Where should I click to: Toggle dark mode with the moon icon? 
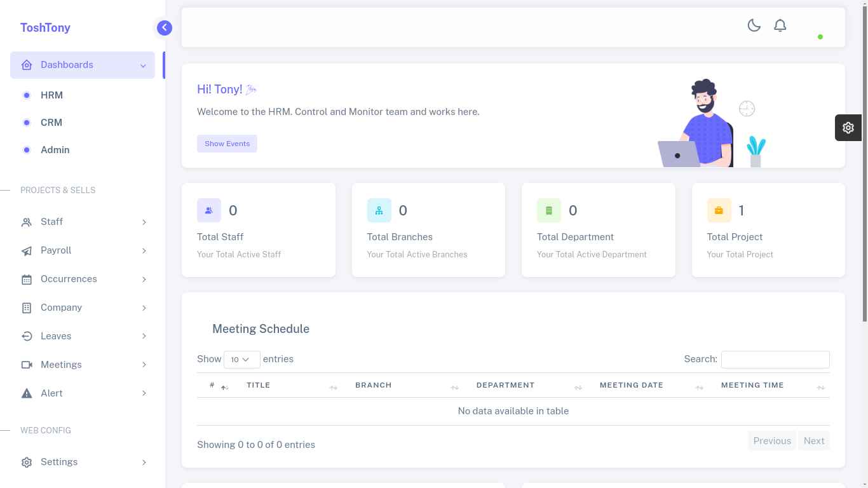tap(754, 25)
